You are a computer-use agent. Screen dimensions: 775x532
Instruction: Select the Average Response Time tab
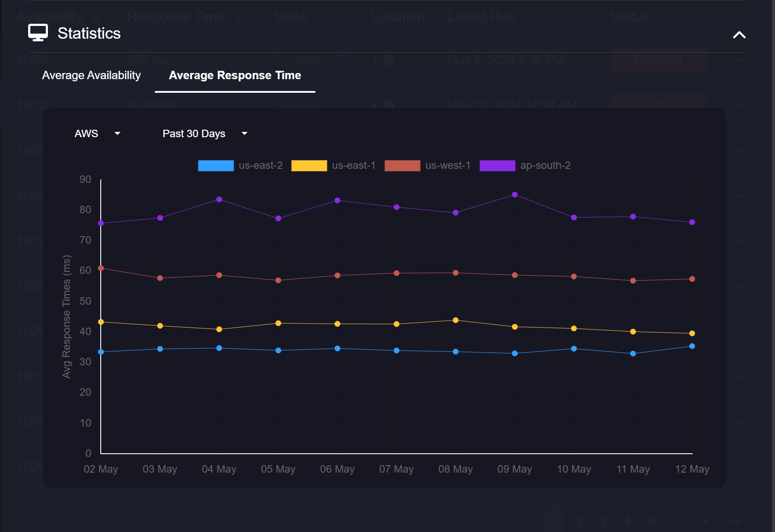click(x=235, y=75)
